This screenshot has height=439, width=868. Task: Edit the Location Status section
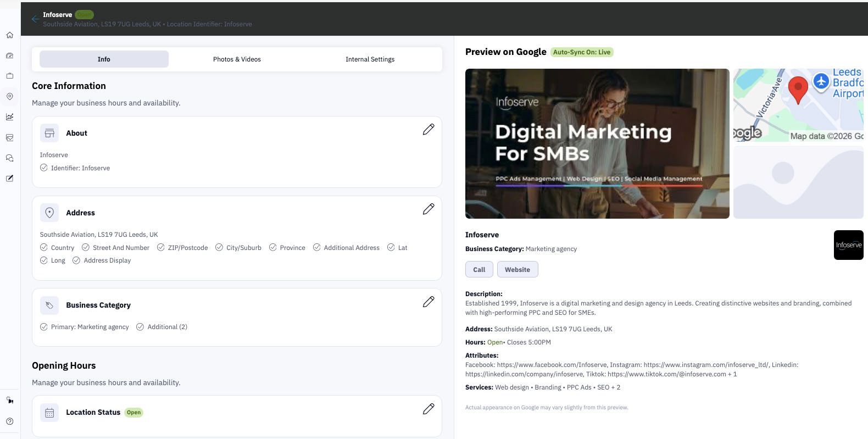pyautogui.click(x=429, y=409)
